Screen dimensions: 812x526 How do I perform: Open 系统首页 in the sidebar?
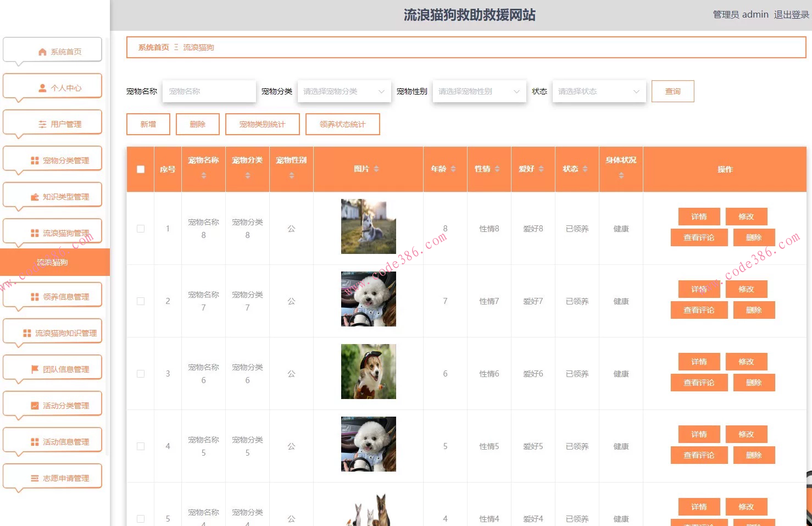coord(53,52)
